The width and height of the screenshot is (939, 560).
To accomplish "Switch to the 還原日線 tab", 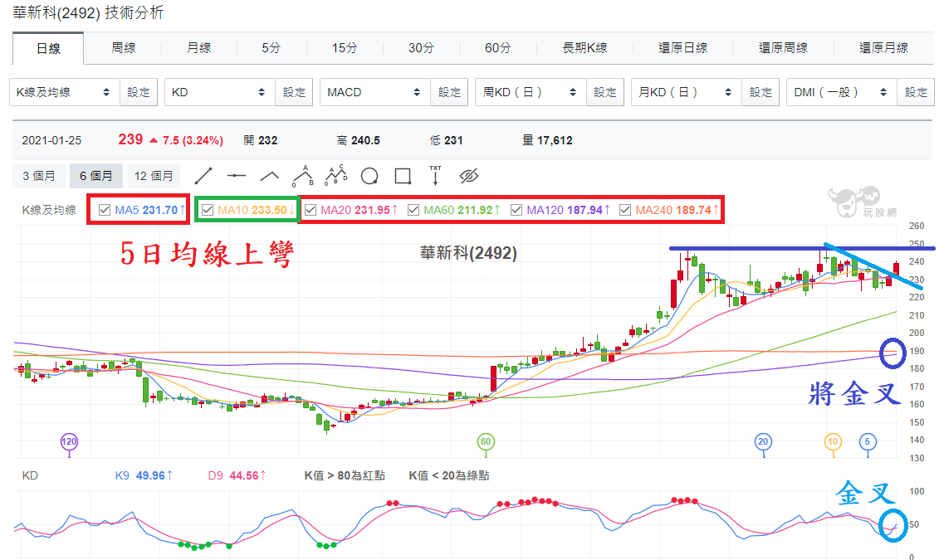I will [x=683, y=48].
